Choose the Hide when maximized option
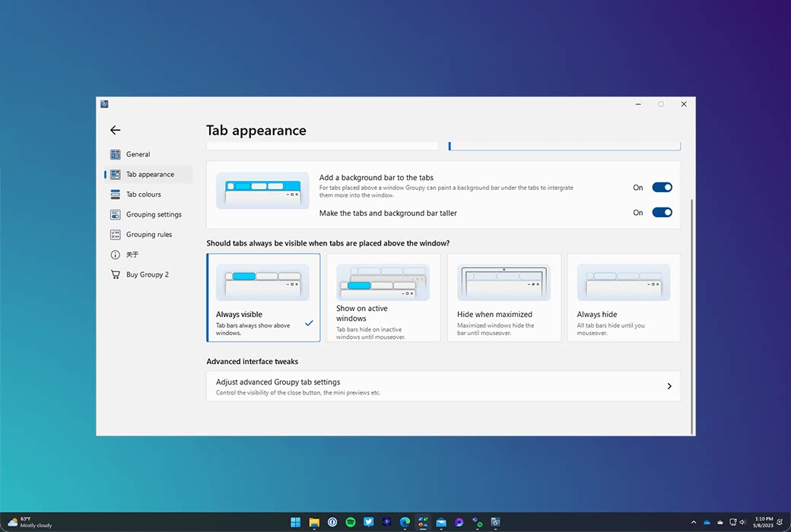Screen dimensions: 791x532 (504, 298)
